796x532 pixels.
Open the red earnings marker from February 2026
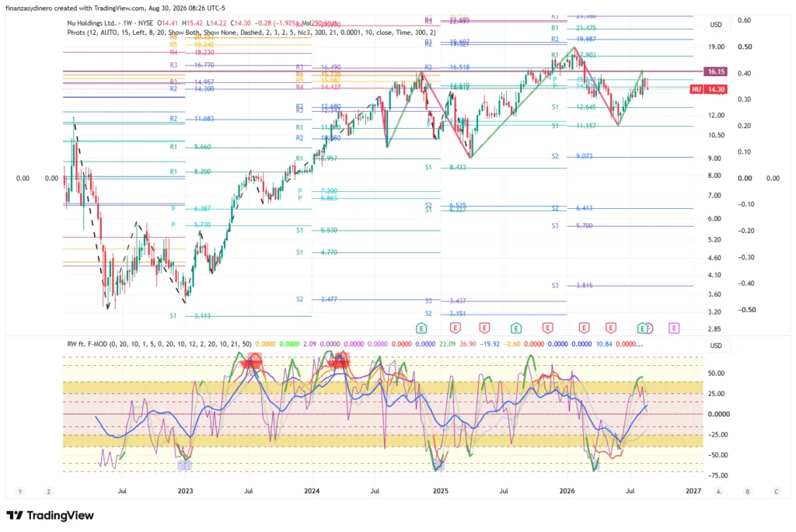585,328
